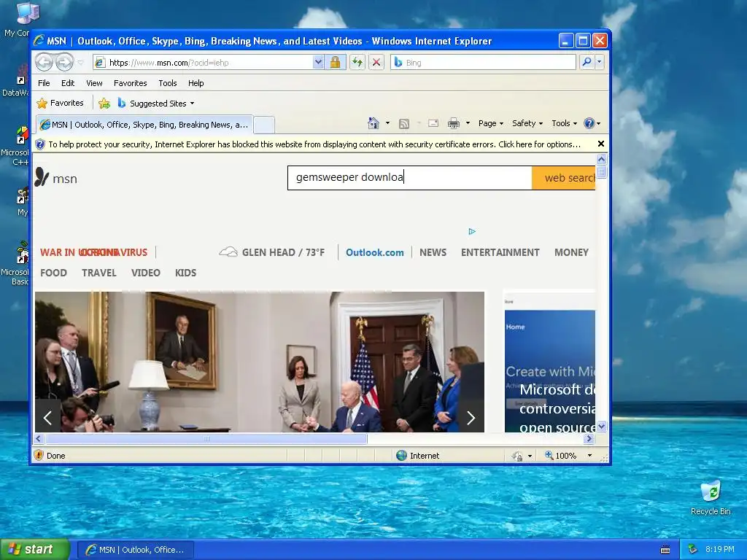The width and height of the screenshot is (747, 560).
Task: Click the vertical scrollbar up arrow
Action: click(x=601, y=159)
